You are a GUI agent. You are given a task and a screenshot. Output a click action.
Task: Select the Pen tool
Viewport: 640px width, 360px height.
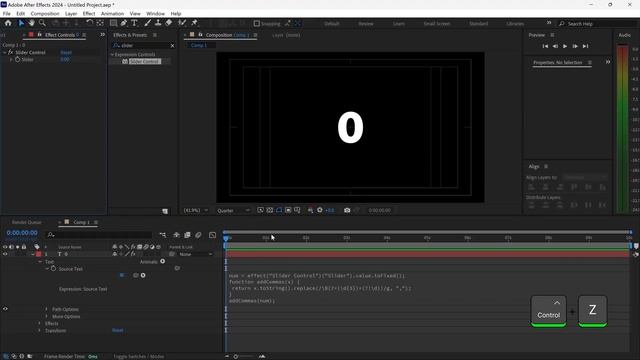(124, 23)
